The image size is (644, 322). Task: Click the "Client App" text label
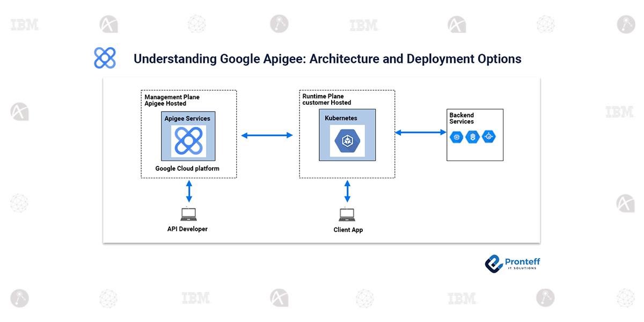pos(348,230)
